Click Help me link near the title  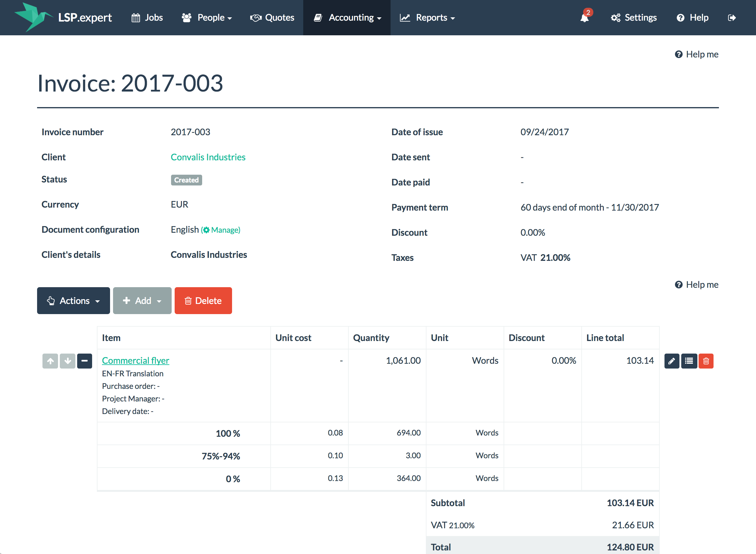click(x=697, y=54)
